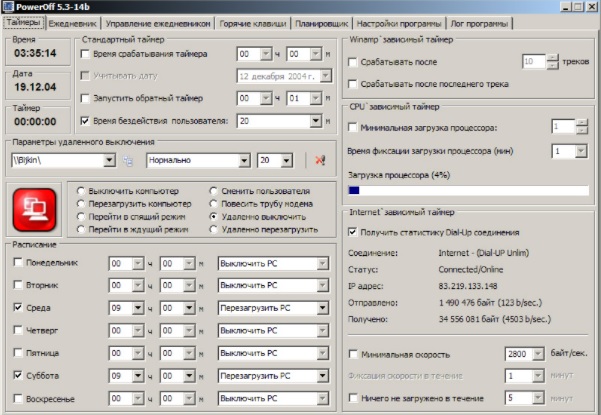Viewport: 601px width, 415px height.
Task: Select Перезагрузить компьютер radio option
Action: click(x=80, y=203)
